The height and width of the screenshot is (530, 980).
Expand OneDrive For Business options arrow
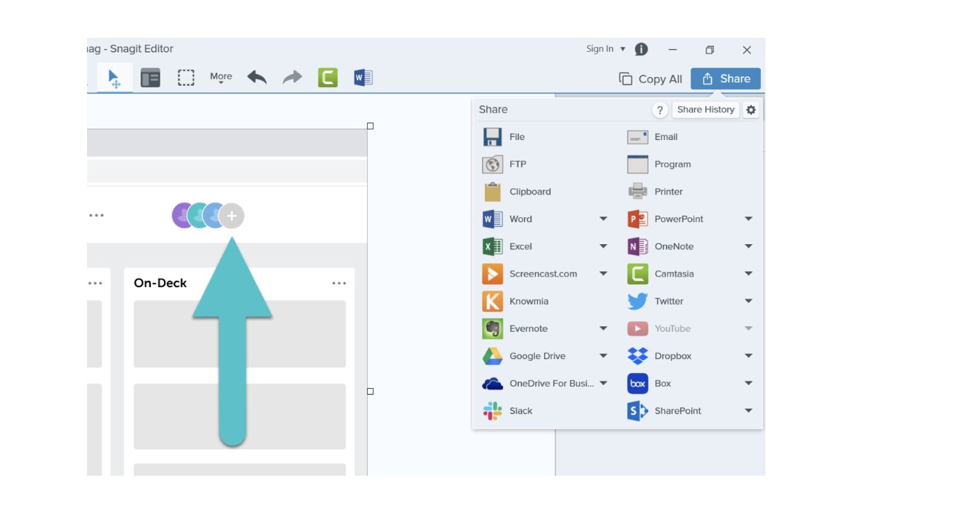tap(604, 383)
